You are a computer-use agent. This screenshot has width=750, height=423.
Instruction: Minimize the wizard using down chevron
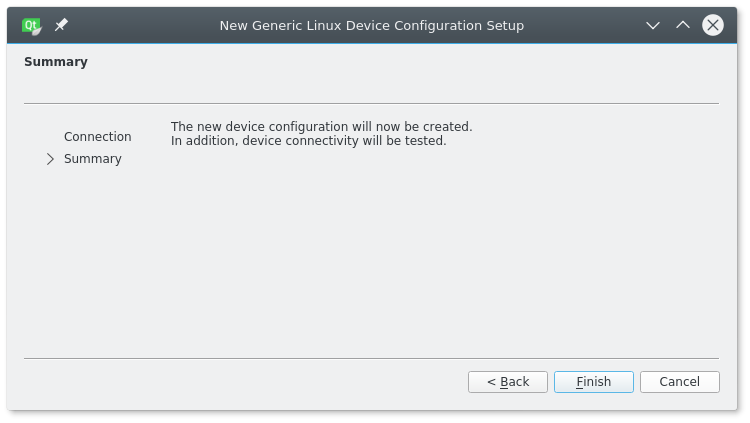[653, 25]
